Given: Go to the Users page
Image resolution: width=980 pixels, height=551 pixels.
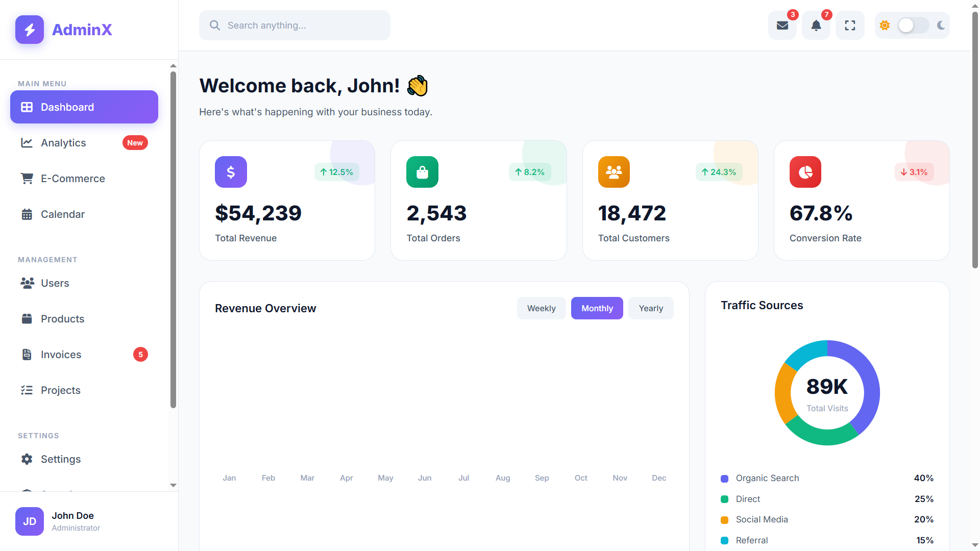Looking at the screenshot, I should (84, 283).
